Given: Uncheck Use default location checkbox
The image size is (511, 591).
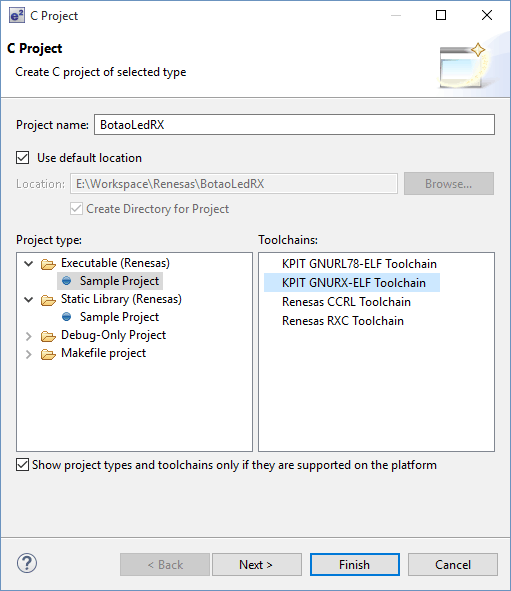Looking at the screenshot, I should tap(23, 158).
